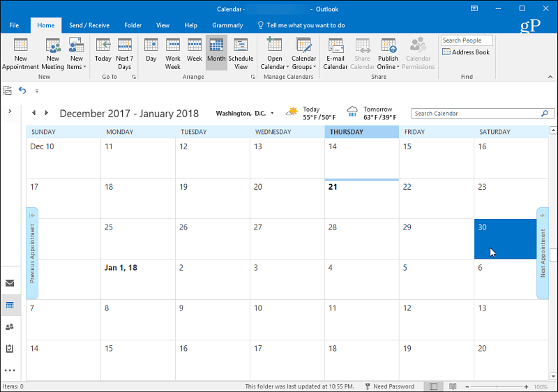Click the Undo arrow in quick access toolbar

22,91
